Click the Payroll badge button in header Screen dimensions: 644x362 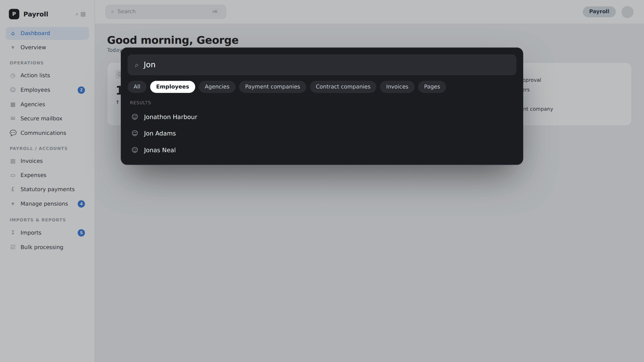point(599,12)
